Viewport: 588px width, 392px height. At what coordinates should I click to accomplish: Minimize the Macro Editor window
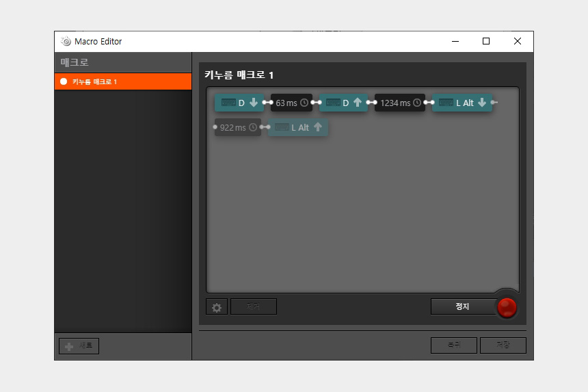[455, 41]
